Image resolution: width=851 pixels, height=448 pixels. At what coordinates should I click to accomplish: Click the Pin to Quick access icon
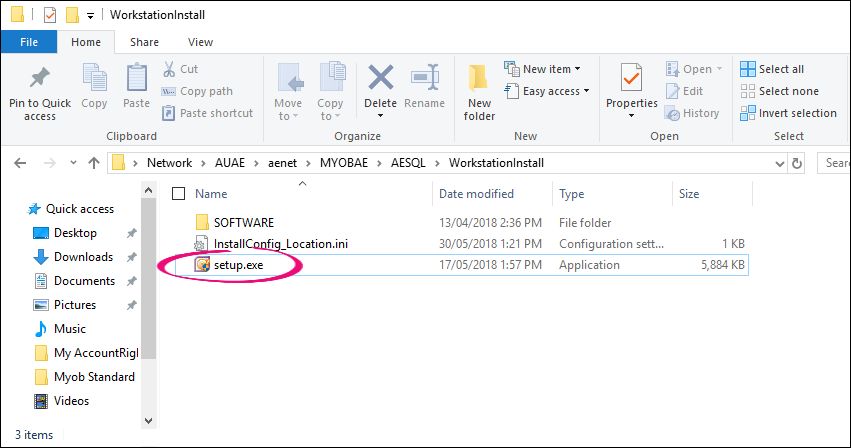pos(40,79)
